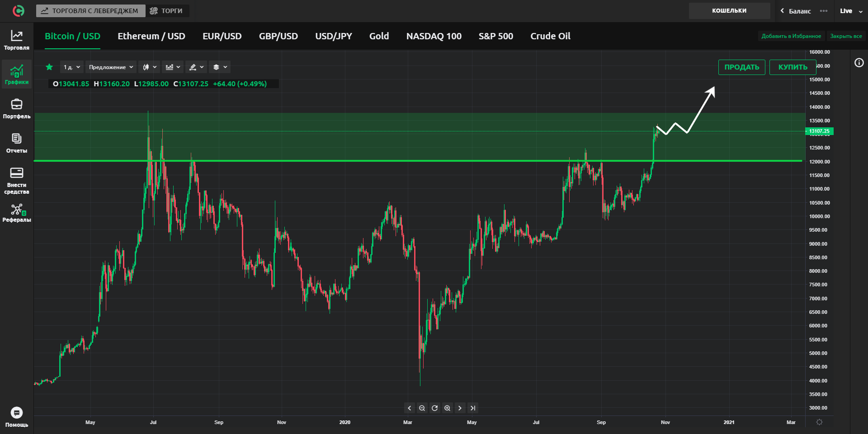Screen dimensions: 868x434
Task: Open the layers dropdown in chart toolbar
Action: [220, 67]
